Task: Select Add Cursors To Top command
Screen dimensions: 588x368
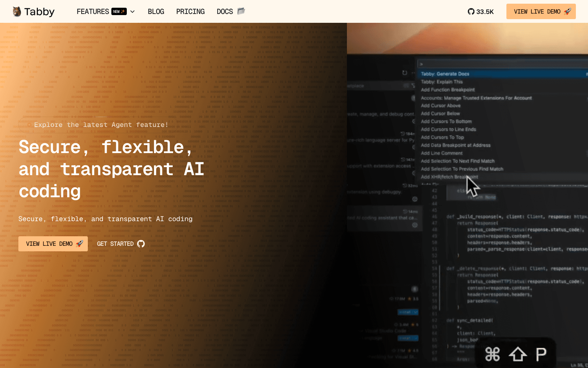Action: [442, 137]
